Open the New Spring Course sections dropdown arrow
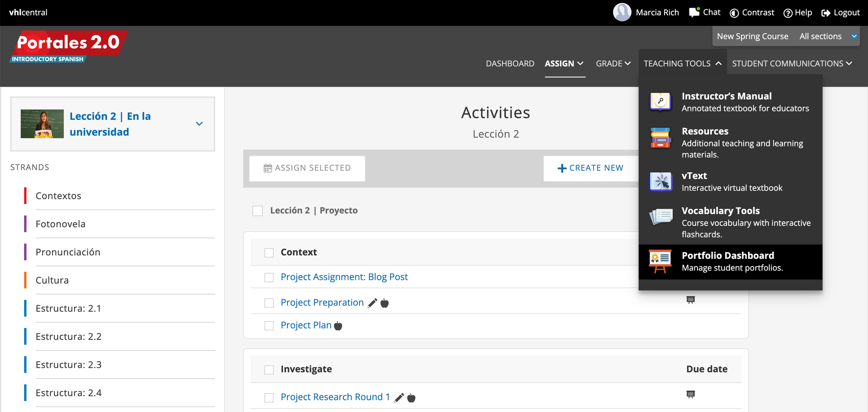This screenshot has width=868, height=412. click(x=854, y=36)
